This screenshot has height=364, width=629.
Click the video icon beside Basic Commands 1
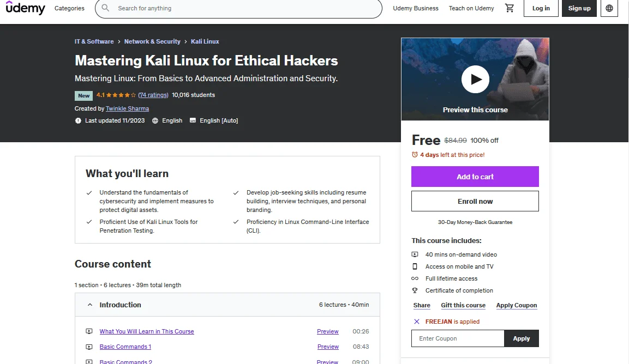click(89, 347)
